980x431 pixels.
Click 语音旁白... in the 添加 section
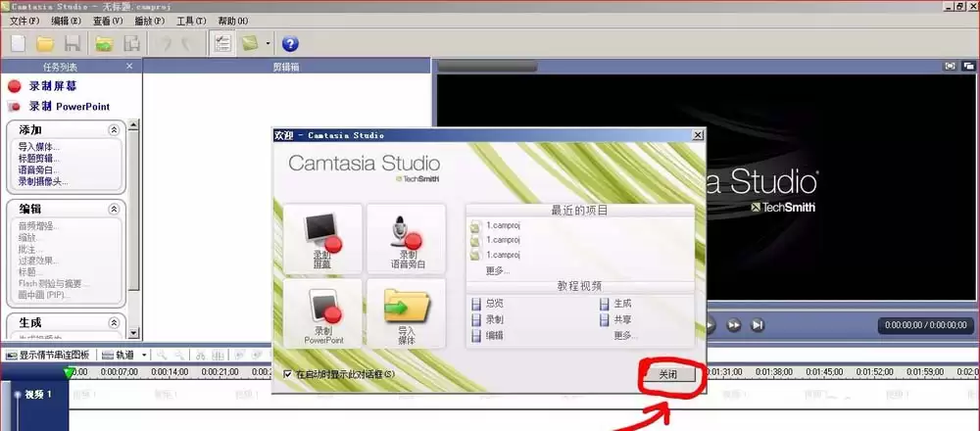pyautogui.click(x=39, y=169)
